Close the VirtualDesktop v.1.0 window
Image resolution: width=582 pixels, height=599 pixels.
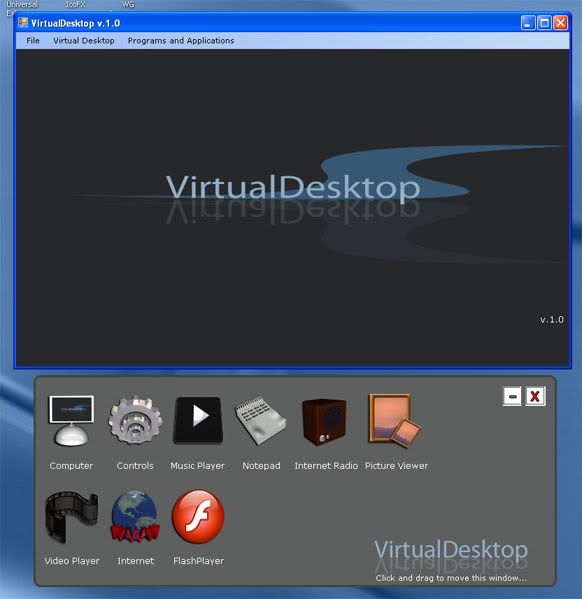click(561, 23)
